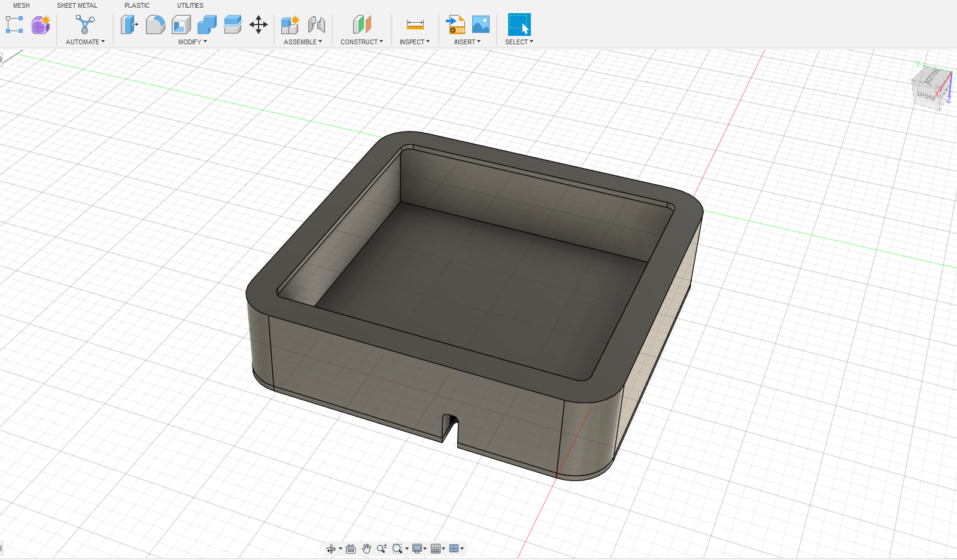
Task: Click the Select window-selection icon
Action: pos(519,25)
